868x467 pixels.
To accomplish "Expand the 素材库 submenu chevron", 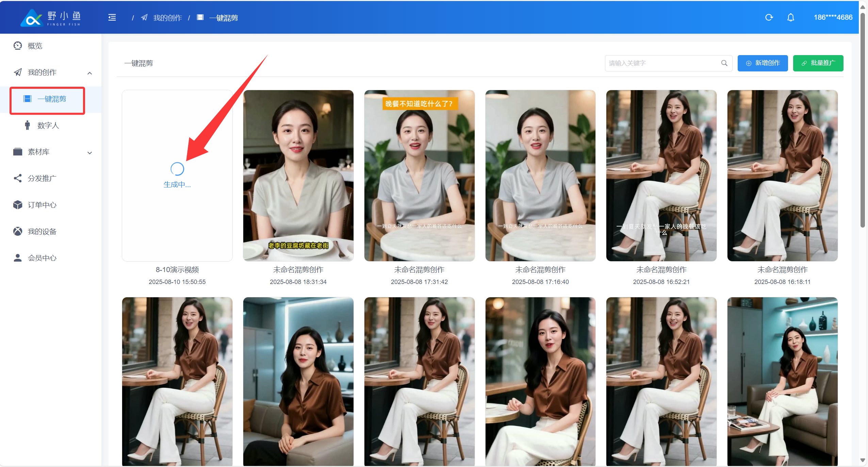I will tap(90, 153).
